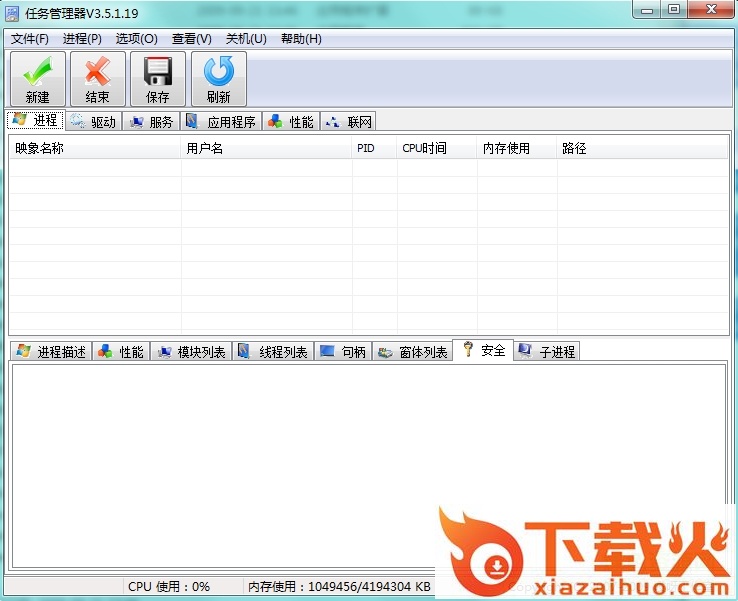Open the 关机(U) menu
Image resolution: width=738 pixels, height=601 pixels.
point(246,39)
